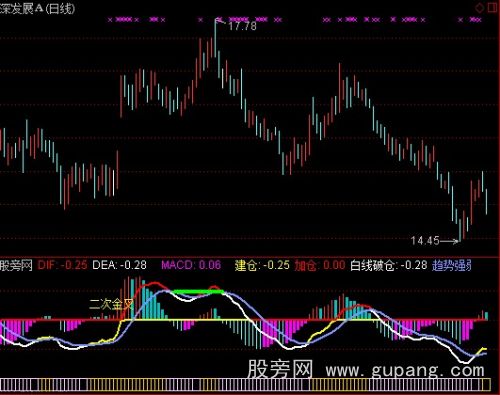Screen dimensions: 500x395
Task: Click the 建仓: -0.25 value
Action: 262,265
